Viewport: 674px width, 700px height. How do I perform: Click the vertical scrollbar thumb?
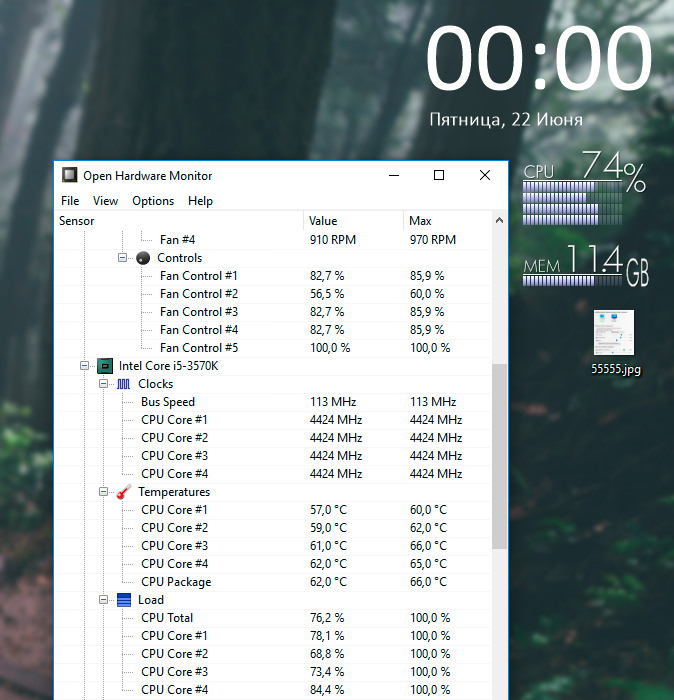(499, 456)
